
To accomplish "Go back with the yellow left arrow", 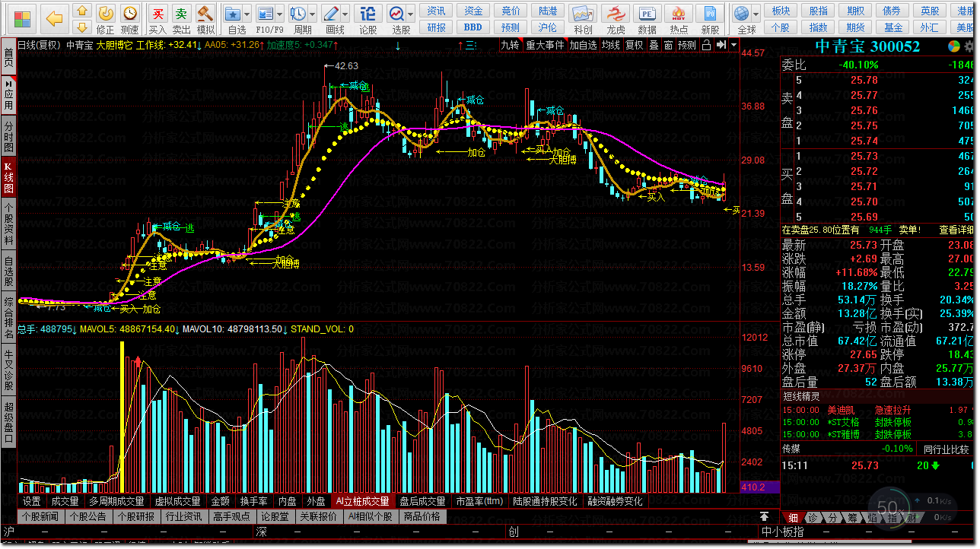I will click(54, 18).
